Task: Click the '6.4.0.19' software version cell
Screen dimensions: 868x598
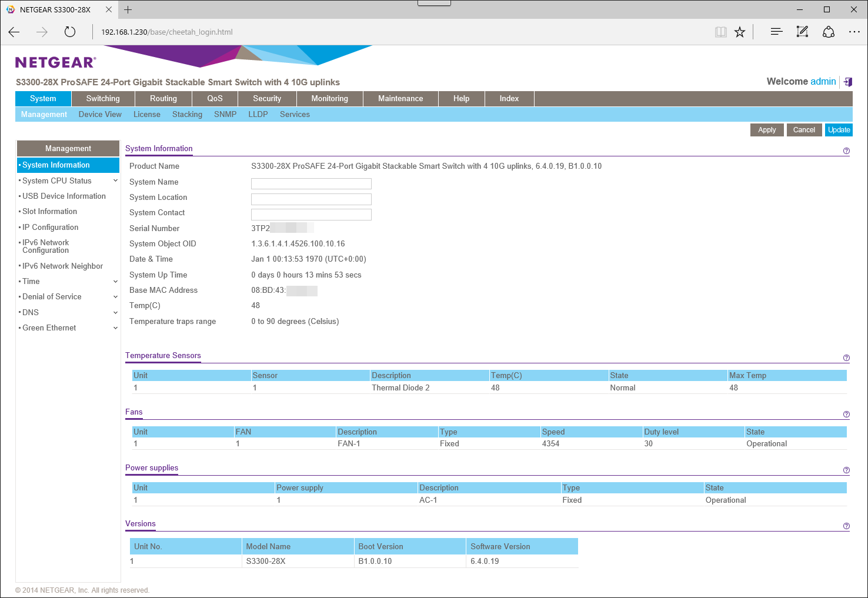Action: 485,562
